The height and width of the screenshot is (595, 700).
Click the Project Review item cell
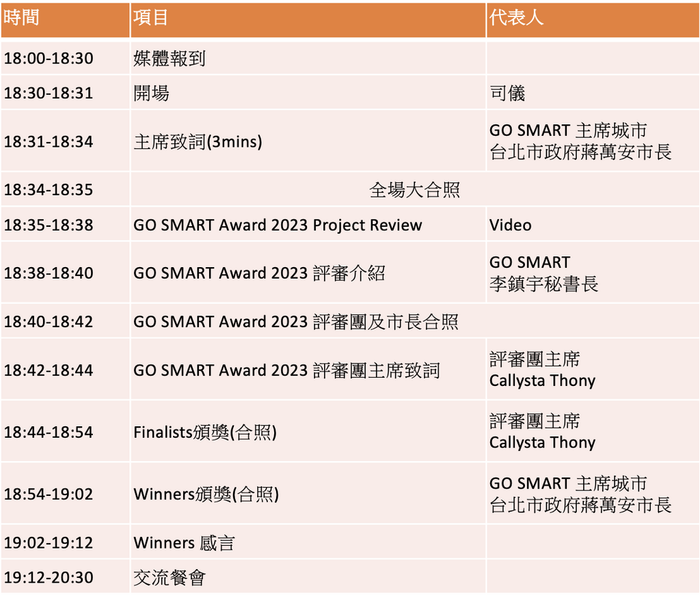coord(278,225)
